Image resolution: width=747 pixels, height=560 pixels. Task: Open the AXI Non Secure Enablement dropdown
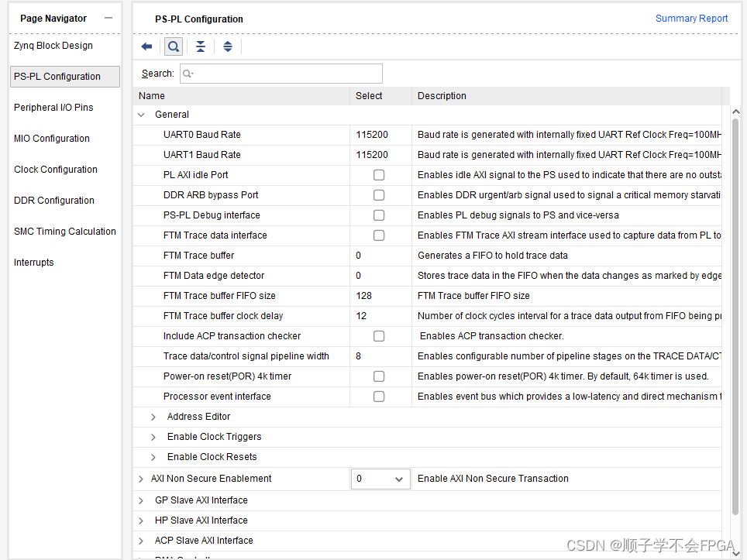pos(380,479)
